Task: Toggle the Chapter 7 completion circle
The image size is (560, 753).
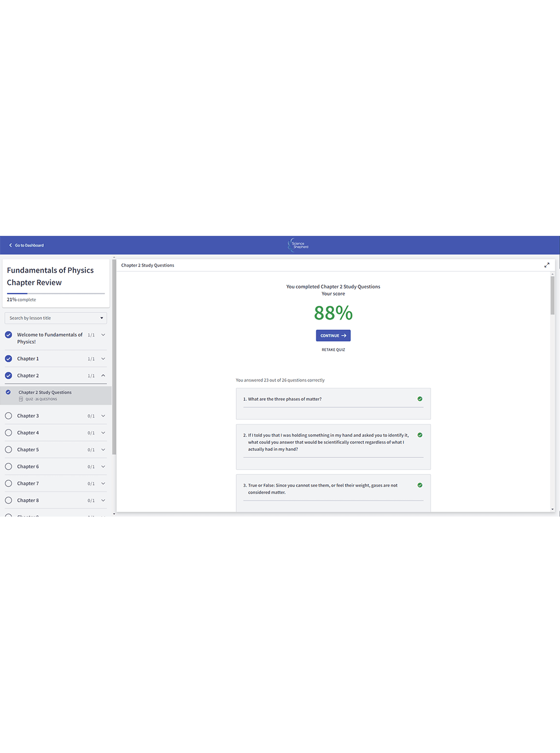Action: tap(8, 484)
